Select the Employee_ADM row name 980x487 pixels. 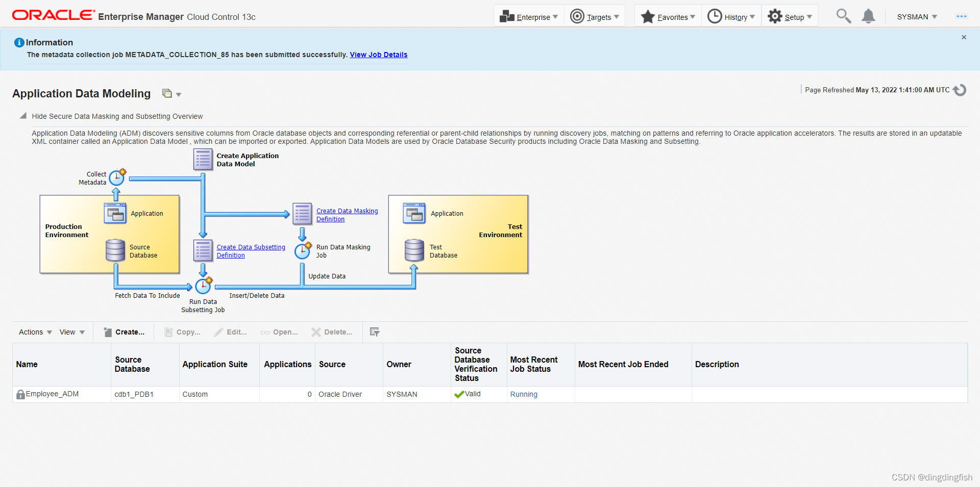pyautogui.click(x=52, y=394)
